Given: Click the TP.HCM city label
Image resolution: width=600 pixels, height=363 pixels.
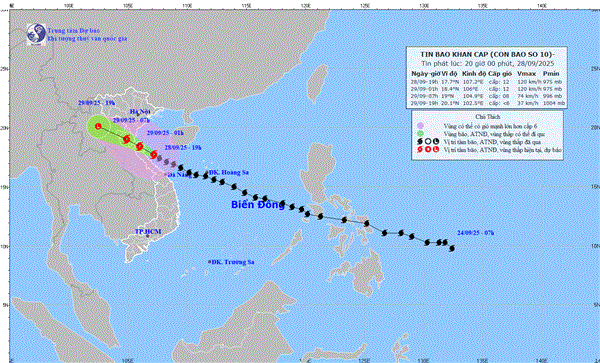Looking at the screenshot, I should 148,232.
